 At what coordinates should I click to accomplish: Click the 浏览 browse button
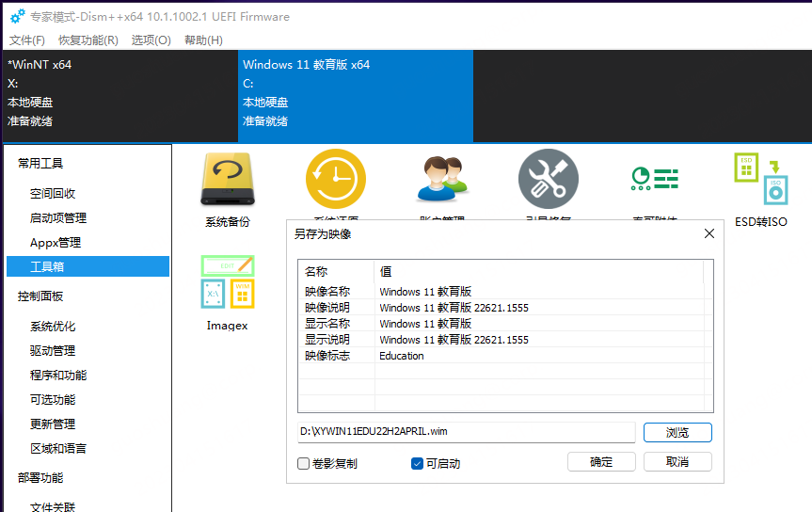point(677,433)
